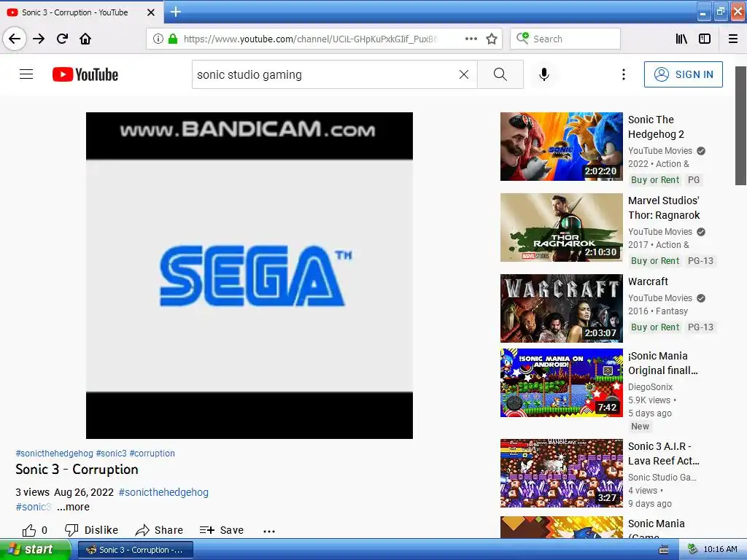The width and height of the screenshot is (747, 560).
Task: Select the Sonic 3 - Corruption YouTube tab
Action: pos(75,12)
